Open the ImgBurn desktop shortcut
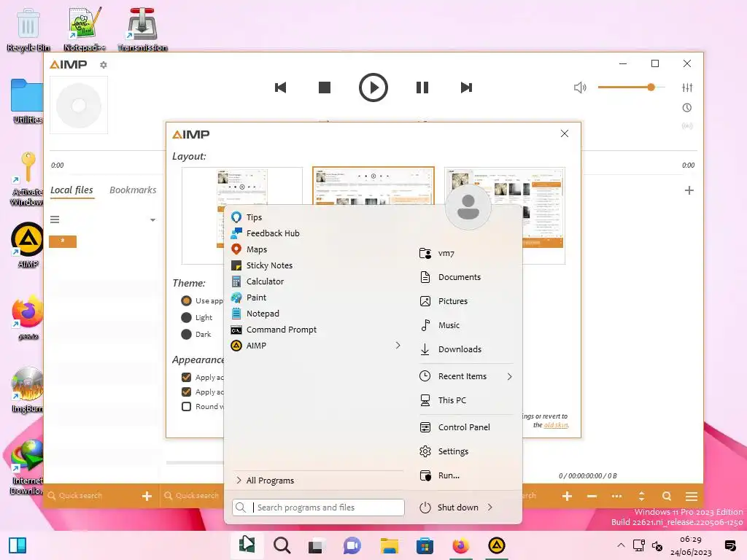This screenshot has height=560, width=747. pos(27,389)
